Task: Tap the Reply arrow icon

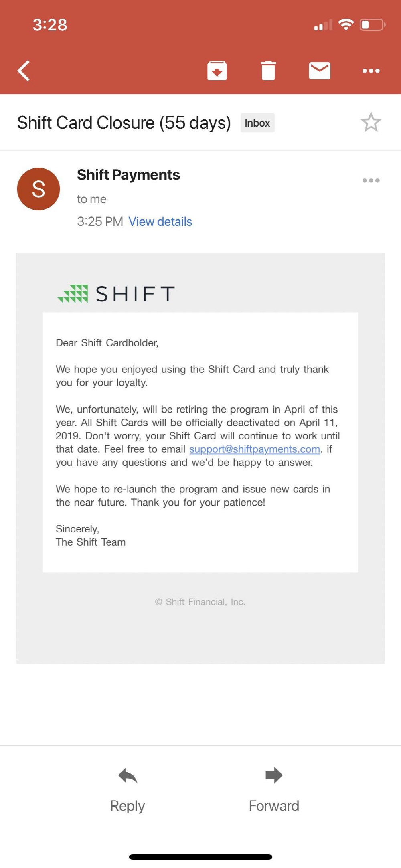Action: click(128, 775)
